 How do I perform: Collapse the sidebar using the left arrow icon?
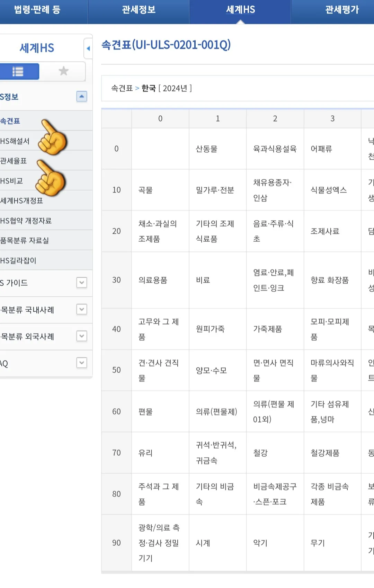(x=88, y=48)
